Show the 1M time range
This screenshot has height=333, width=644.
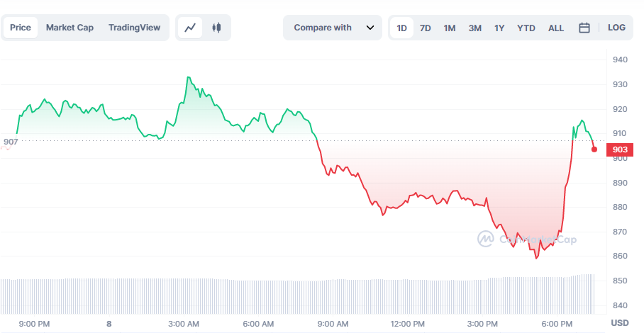450,28
